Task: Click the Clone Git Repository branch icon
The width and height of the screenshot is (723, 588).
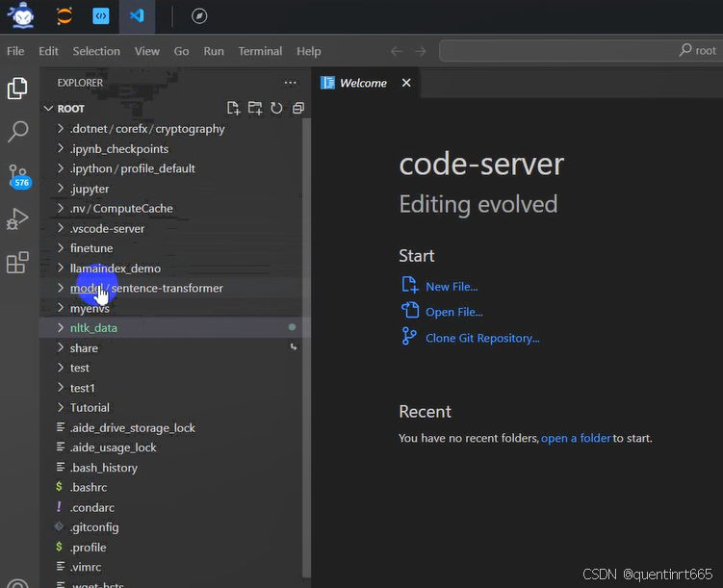Action: pos(409,337)
